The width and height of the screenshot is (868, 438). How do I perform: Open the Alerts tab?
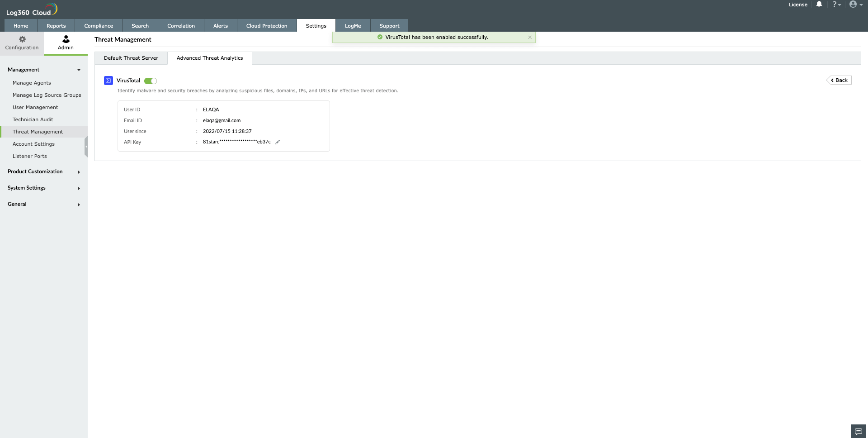click(221, 26)
